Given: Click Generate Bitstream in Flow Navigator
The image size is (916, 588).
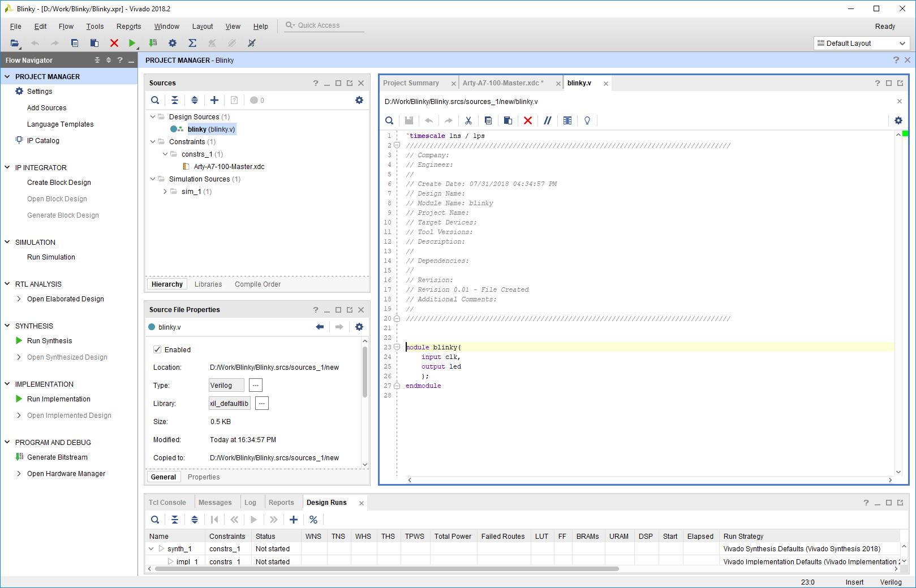Looking at the screenshot, I should point(58,457).
